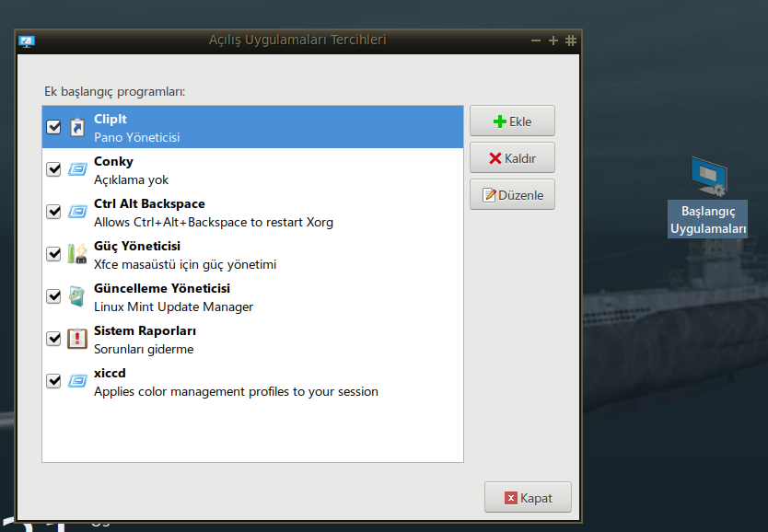
Task: Click 'Linux Mint Update Manager' description
Action: [173, 306]
